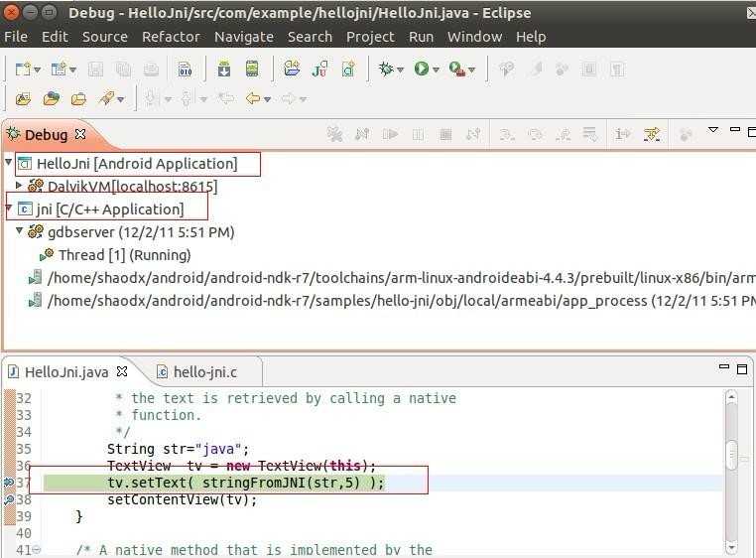
Task: Open the Refactor menu
Action: [171, 37]
